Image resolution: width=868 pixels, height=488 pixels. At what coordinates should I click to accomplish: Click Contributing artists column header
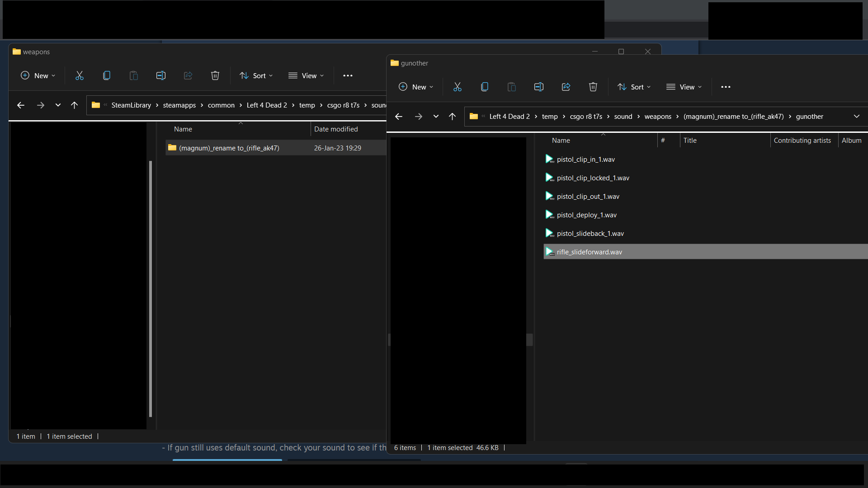pos(802,141)
